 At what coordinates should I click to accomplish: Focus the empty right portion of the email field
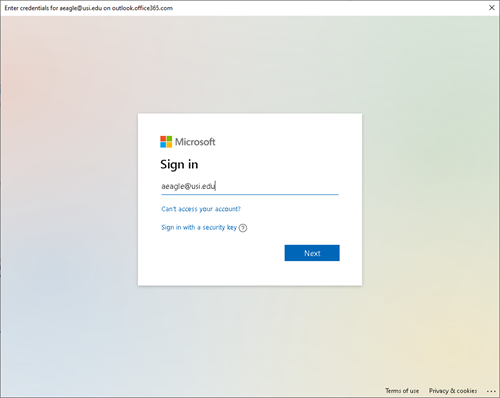pyautogui.click(x=278, y=186)
